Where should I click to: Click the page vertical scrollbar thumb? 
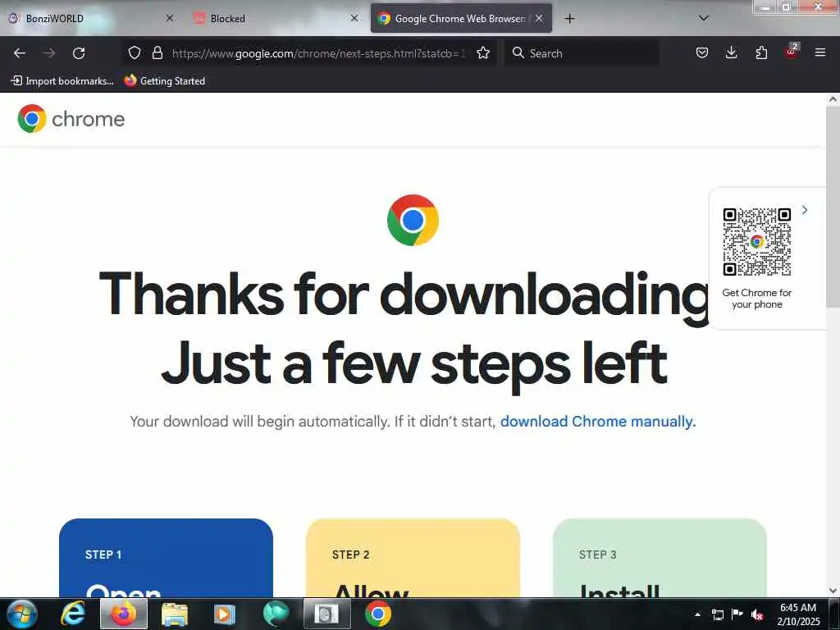[x=833, y=206]
